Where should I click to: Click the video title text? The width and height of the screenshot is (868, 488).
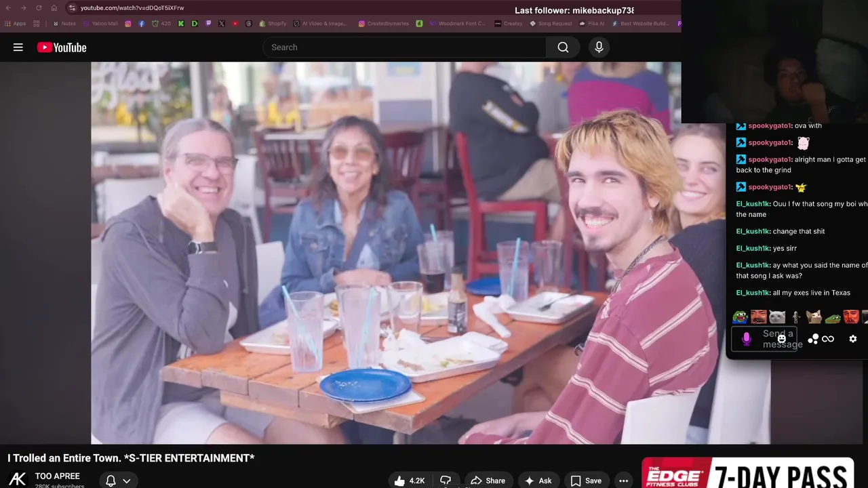pyautogui.click(x=131, y=458)
